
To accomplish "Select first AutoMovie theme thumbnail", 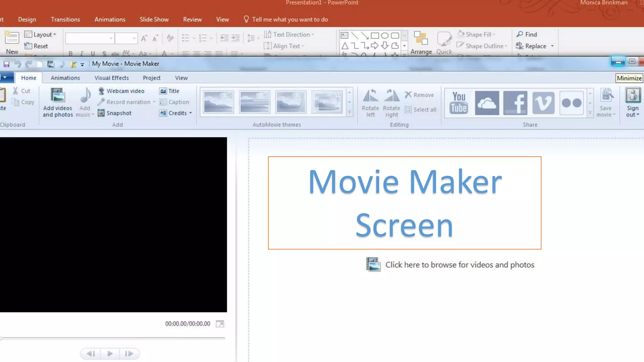I will [219, 102].
